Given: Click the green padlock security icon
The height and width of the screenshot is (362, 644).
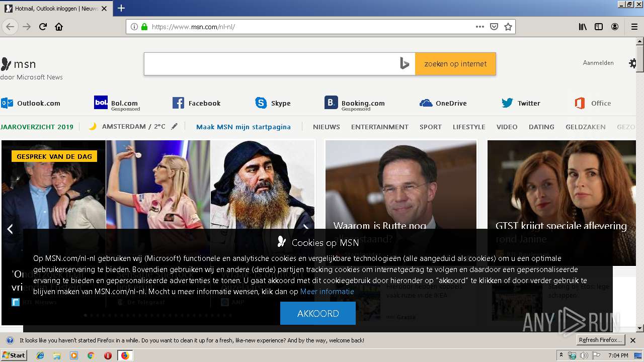Looking at the screenshot, I should click(x=144, y=27).
